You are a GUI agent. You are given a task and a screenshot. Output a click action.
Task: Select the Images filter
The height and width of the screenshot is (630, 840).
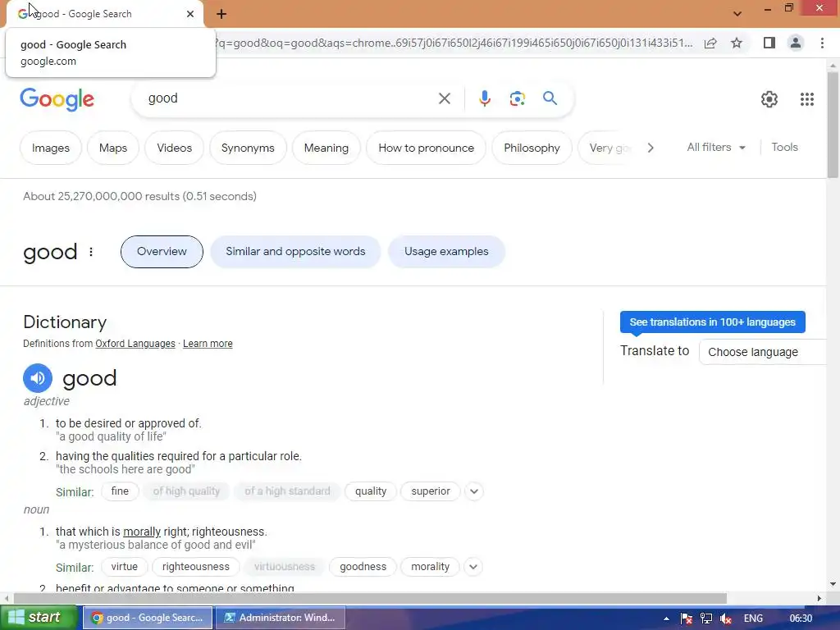[51, 148]
